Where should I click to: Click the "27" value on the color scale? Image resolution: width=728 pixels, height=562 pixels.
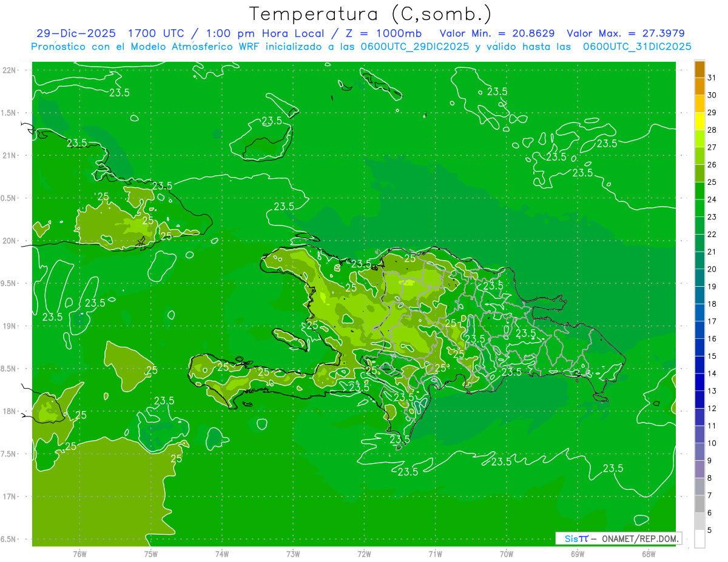[x=712, y=147]
